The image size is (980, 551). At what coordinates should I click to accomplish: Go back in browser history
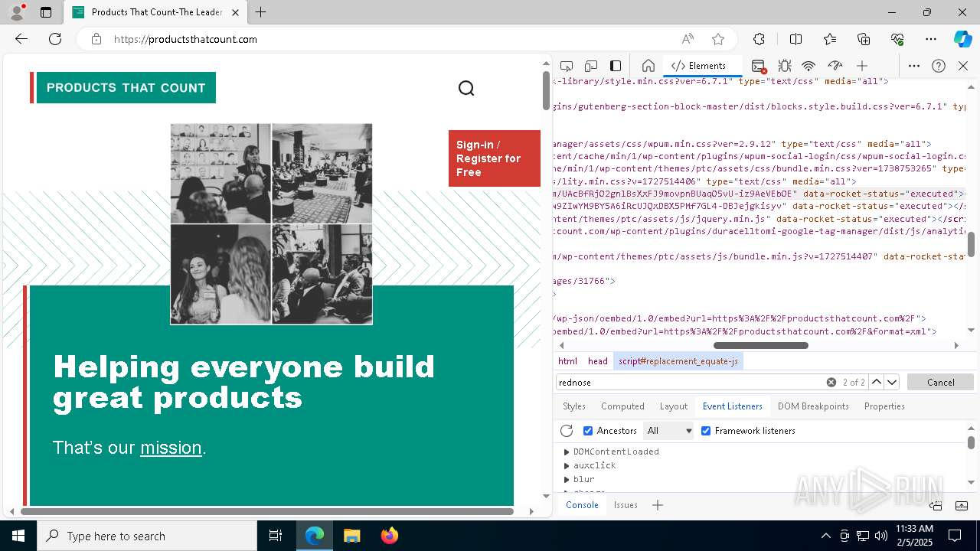pos(21,39)
